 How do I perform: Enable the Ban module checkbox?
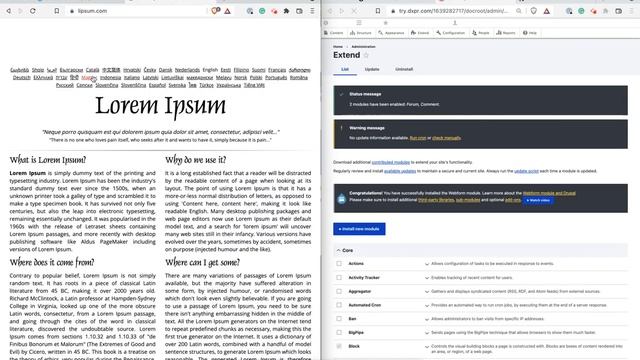(339, 319)
